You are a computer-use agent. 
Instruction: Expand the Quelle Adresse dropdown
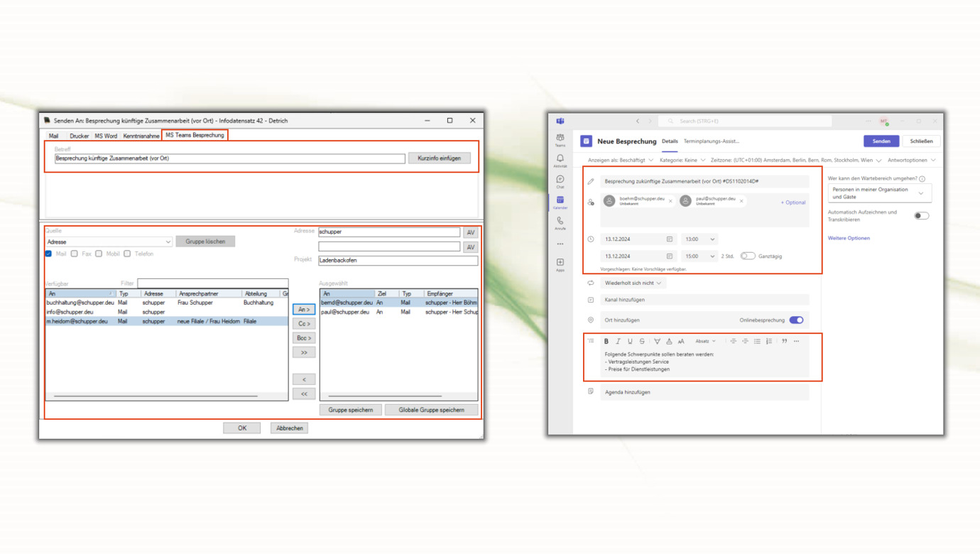tap(168, 242)
